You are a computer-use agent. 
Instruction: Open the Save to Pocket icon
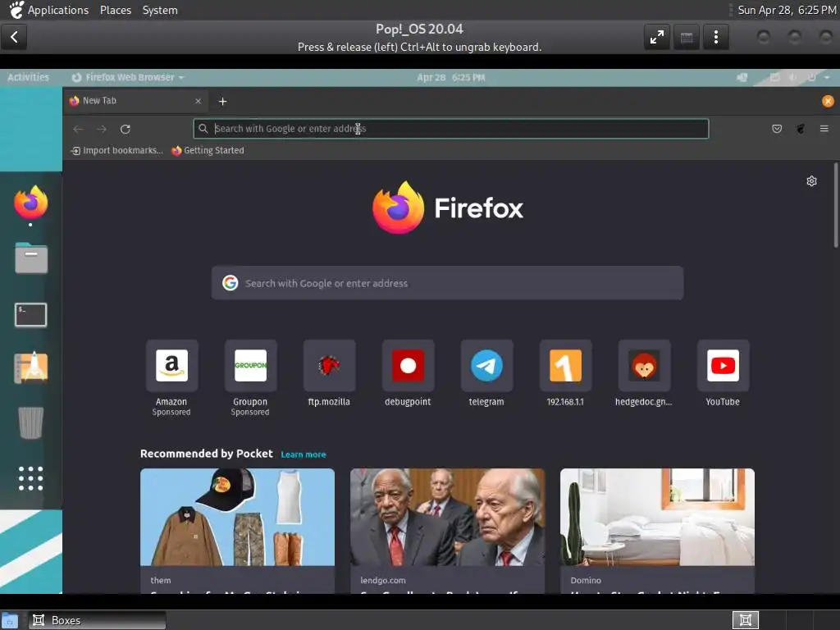click(777, 129)
